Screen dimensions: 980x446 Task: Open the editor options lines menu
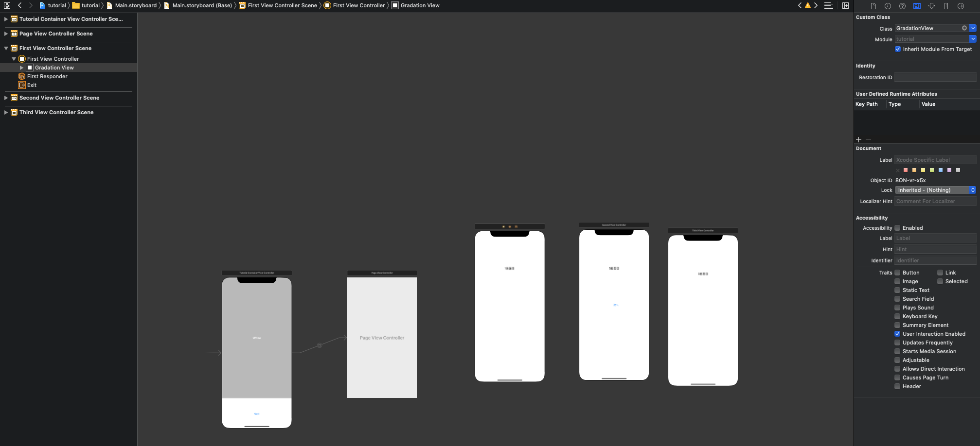[x=829, y=6]
